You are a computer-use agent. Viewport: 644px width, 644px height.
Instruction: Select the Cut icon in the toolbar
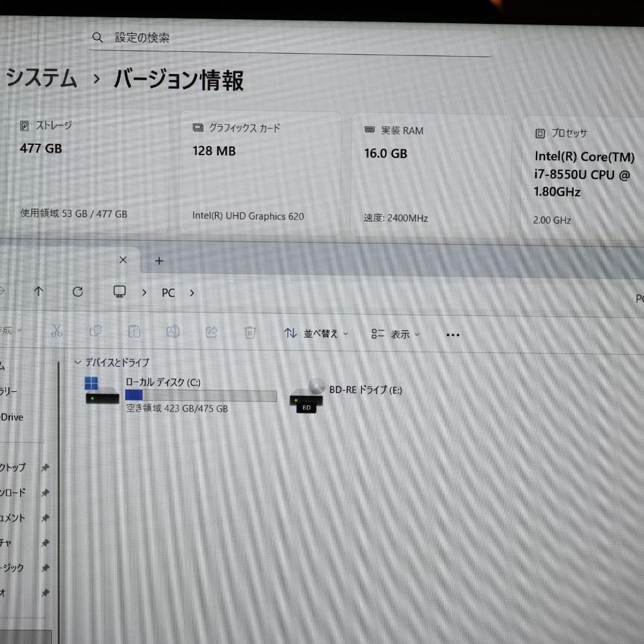[x=57, y=332]
